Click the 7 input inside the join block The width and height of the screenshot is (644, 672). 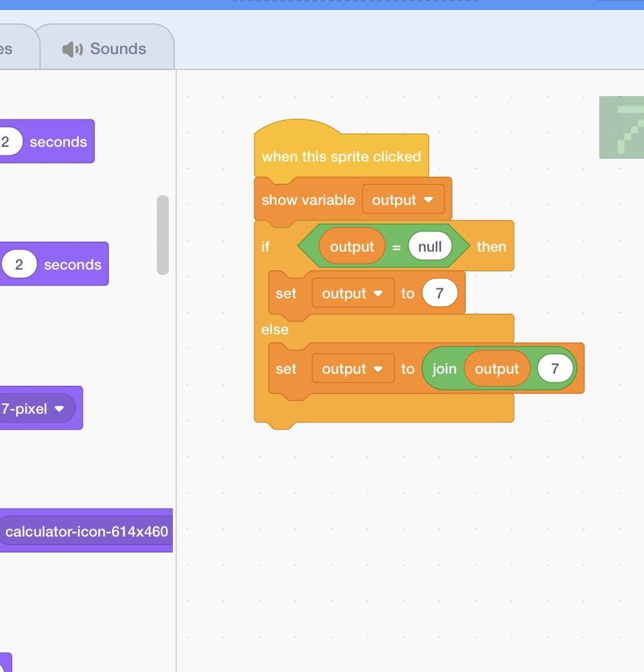tap(555, 369)
